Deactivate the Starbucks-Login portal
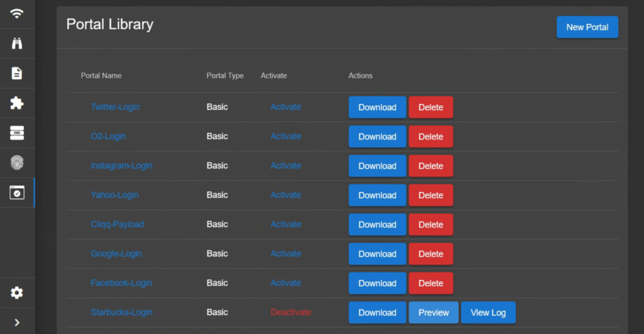 pos(291,312)
